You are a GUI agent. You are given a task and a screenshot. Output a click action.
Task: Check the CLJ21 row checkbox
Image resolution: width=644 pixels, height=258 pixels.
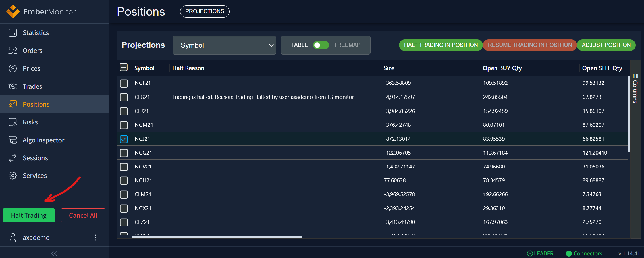[124, 111]
